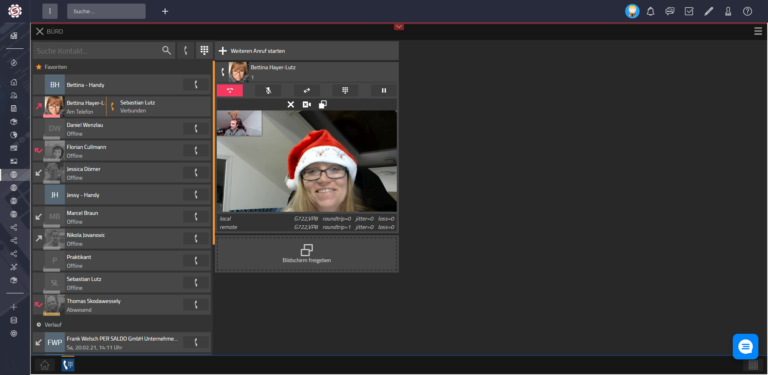Image resolution: width=768 pixels, height=375 pixels.
Task: Open the notifications bell icon
Action: point(650,11)
